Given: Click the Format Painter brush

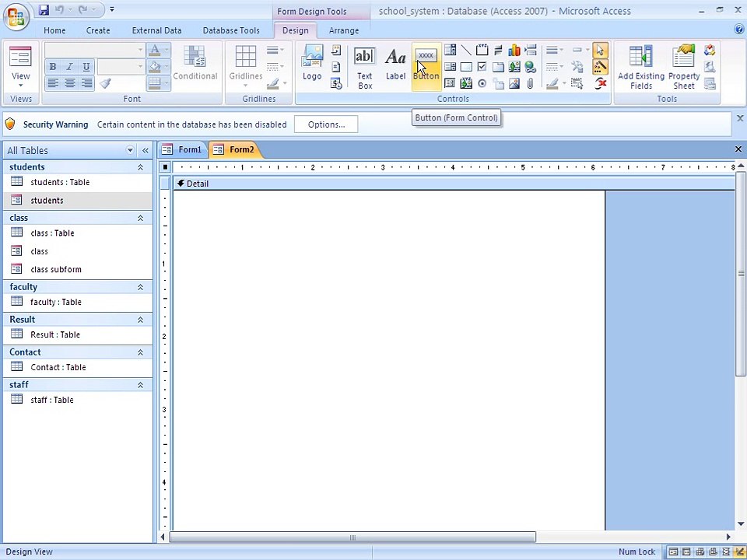Looking at the screenshot, I should 106,83.
